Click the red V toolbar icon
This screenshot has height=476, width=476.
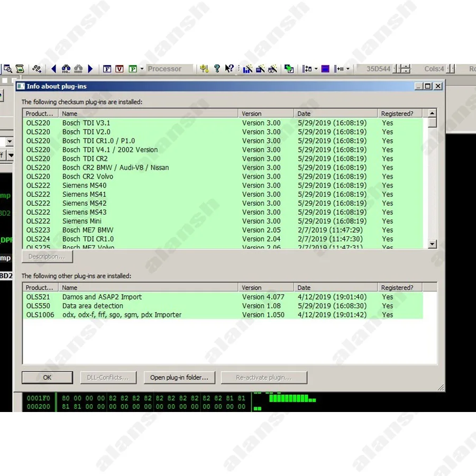(120, 69)
